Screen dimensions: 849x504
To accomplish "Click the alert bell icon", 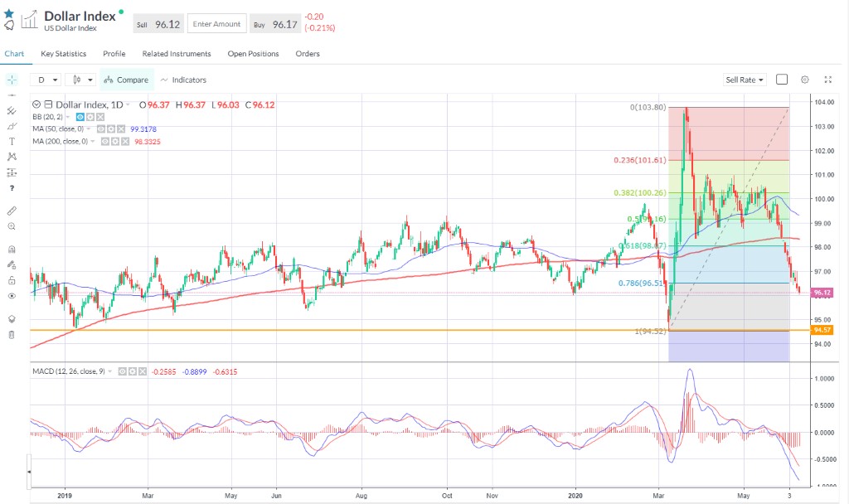I will [x=9, y=26].
